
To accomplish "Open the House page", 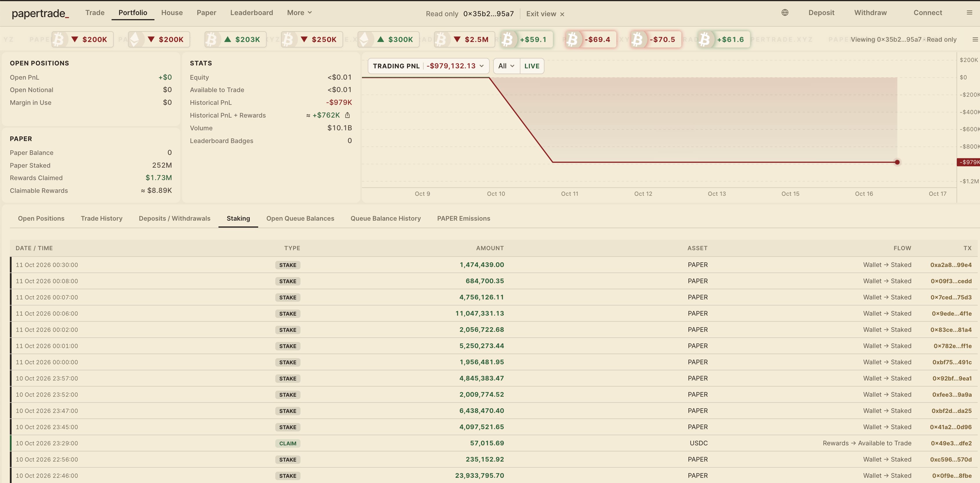I will coord(172,12).
